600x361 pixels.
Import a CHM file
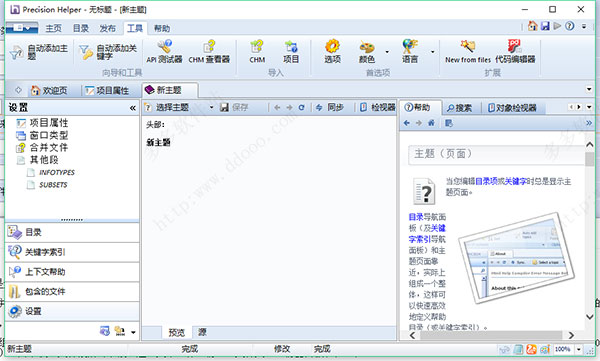(257, 51)
